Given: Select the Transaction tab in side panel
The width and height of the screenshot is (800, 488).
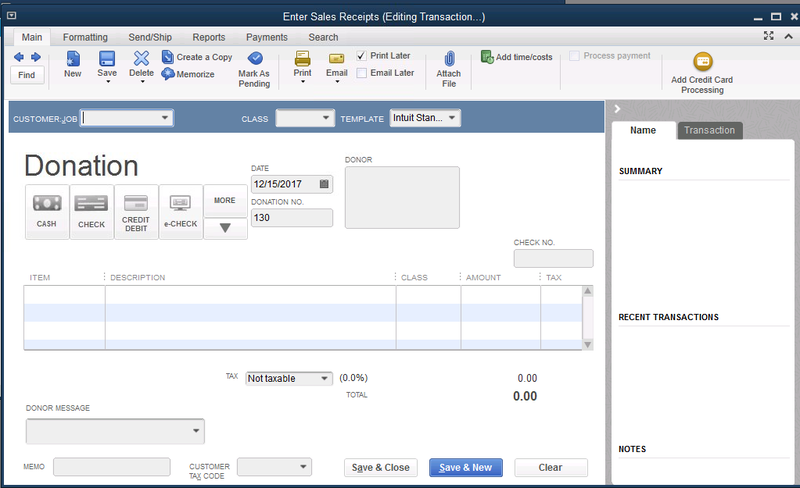Looking at the screenshot, I should point(710,130).
